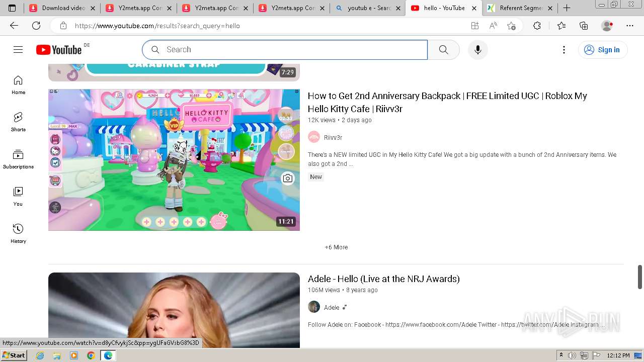Open Home in the sidebar
644x362 pixels.
point(18,85)
